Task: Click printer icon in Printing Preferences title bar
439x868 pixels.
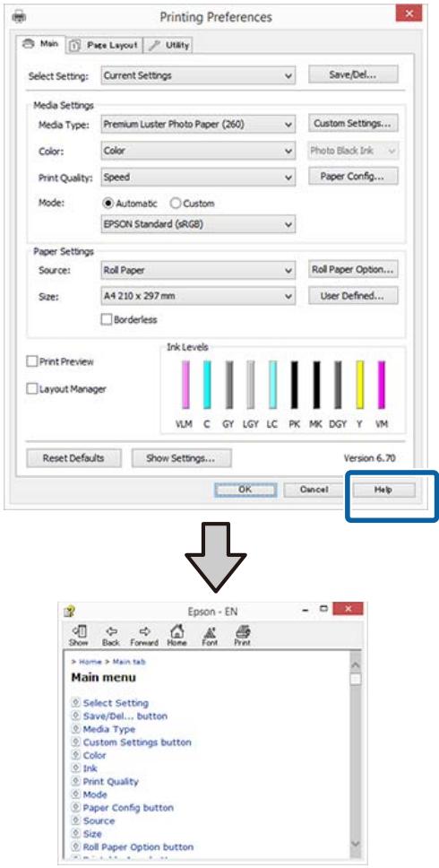Action: pyautogui.click(x=18, y=15)
